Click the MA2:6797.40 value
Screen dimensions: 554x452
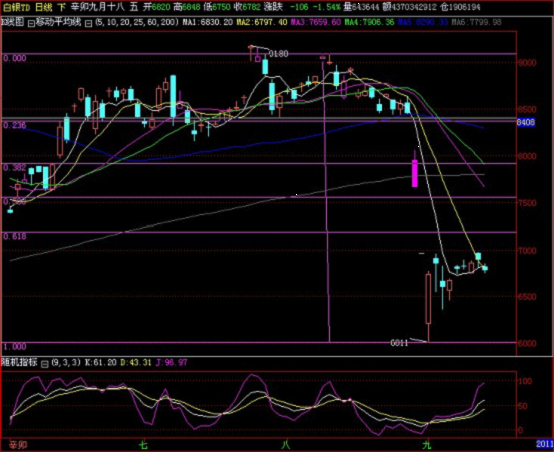pyautogui.click(x=262, y=22)
